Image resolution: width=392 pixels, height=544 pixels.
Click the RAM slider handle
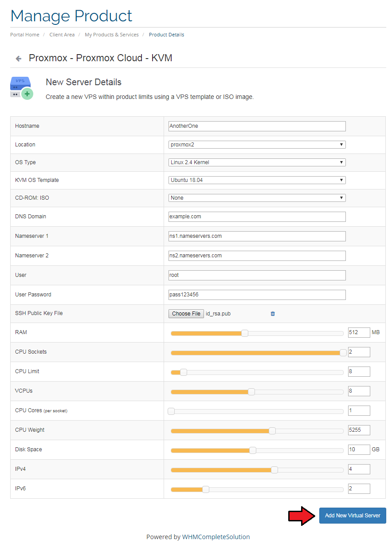click(245, 333)
